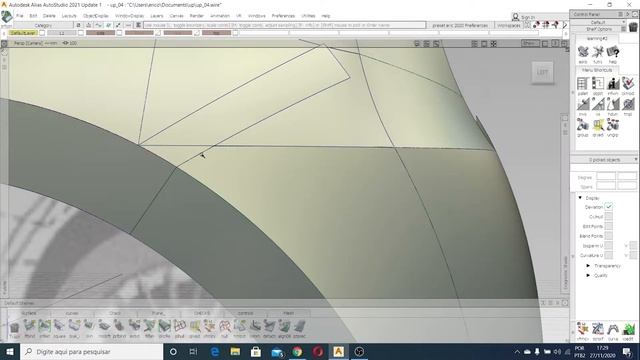Select the pkmod pick mode icon
The width and height of the screenshot is (640, 360).
[x=628, y=86]
